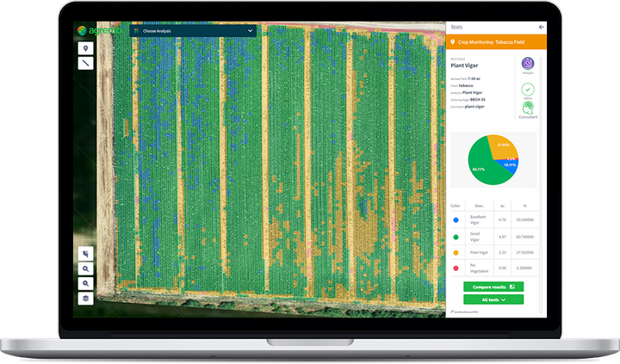The width and height of the screenshot is (620, 364).
Task: Open the map layers button
Action: [x=85, y=299]
